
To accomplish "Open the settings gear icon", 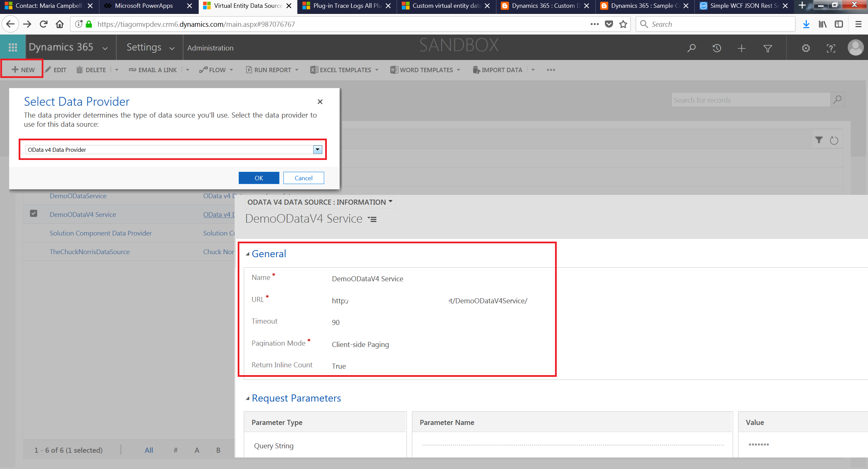I will pos(806,48).
